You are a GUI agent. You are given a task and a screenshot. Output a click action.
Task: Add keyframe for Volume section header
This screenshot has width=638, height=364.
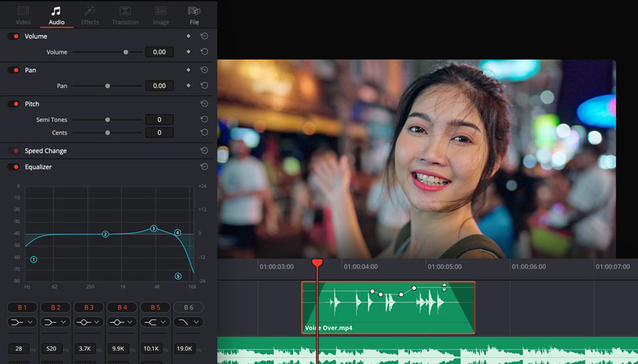coord(188,36)
